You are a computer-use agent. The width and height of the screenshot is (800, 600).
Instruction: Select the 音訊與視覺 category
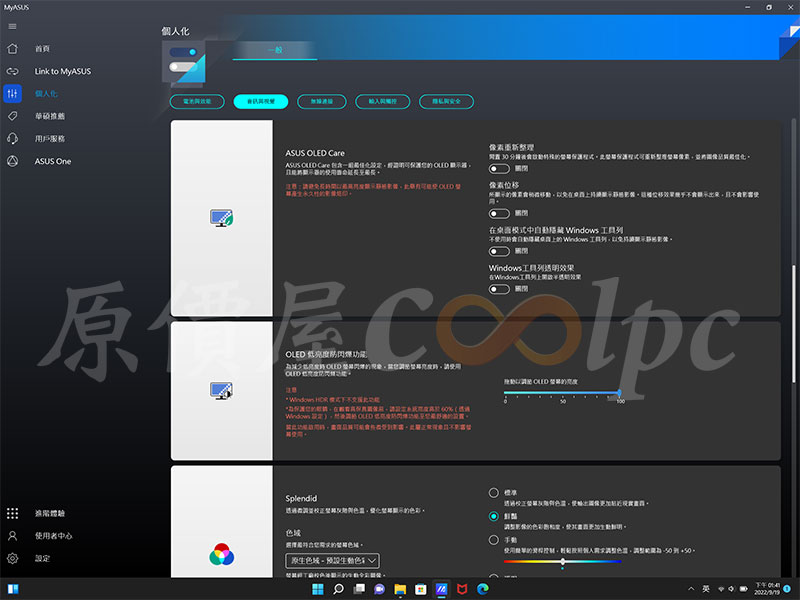[261, 102]
